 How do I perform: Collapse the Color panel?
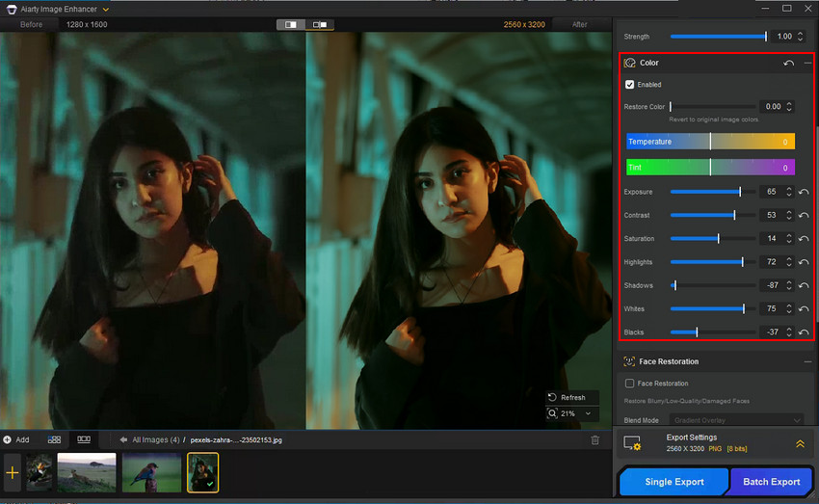coord(807,64)
